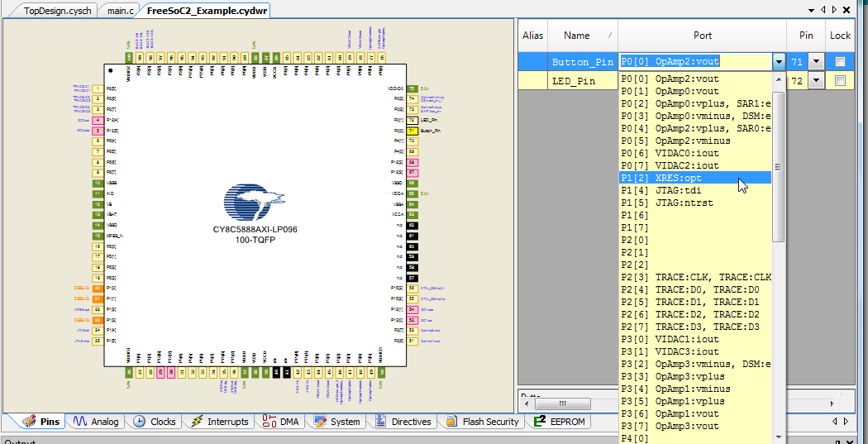868x444 pixels.
Task: Click the Cypress logo on the chip
Action: coord(254,203)
